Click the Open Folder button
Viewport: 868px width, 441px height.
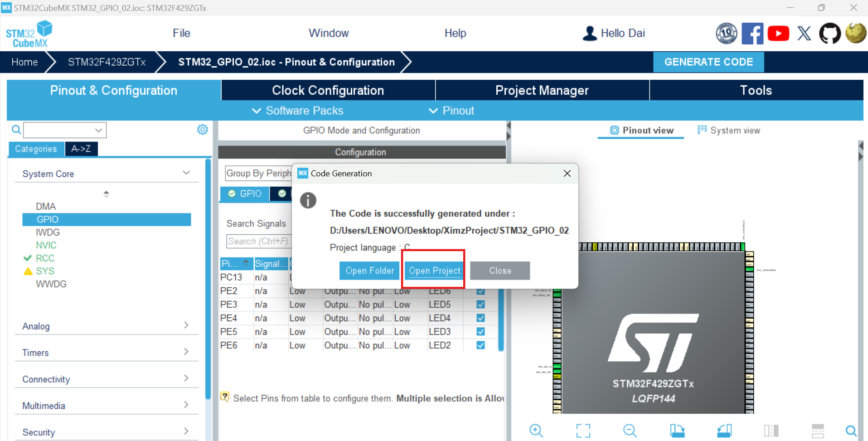point(370,271)
